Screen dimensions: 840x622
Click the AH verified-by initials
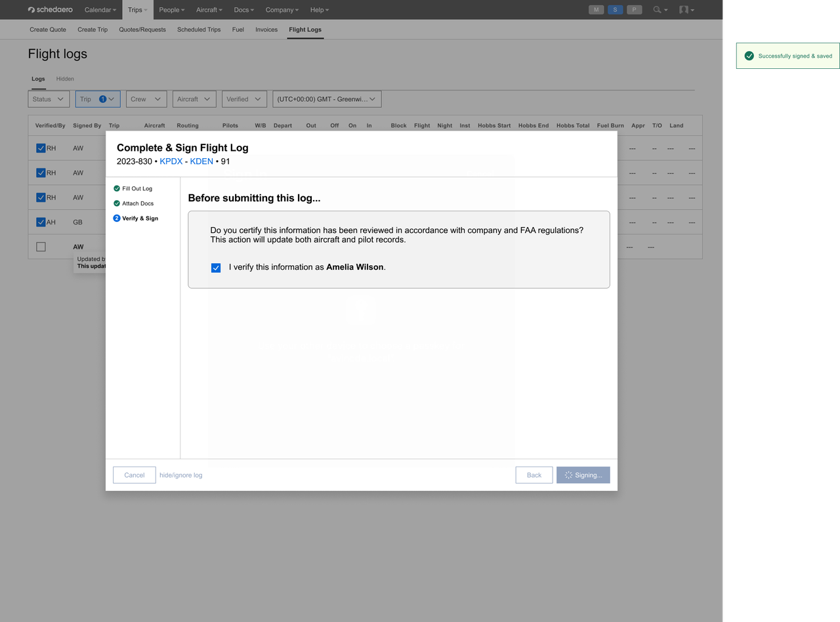click(x=51, y=222)
